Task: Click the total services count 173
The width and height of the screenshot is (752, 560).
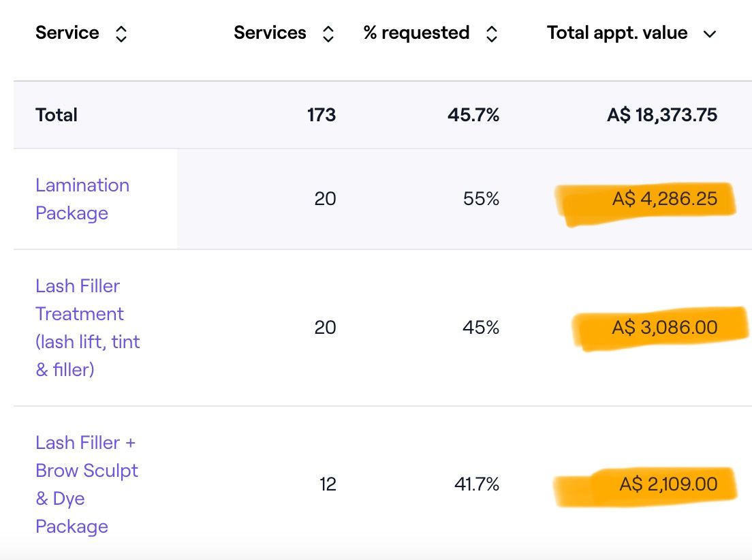Action: point(322,115)
